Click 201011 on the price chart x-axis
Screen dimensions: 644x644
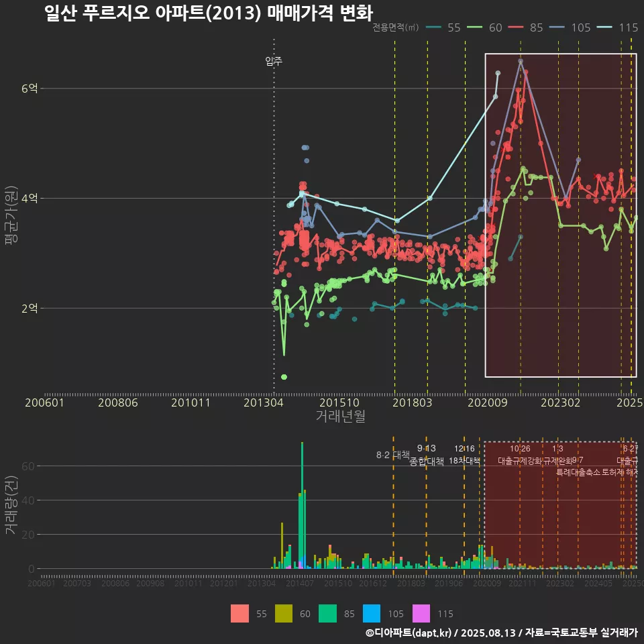coord(191,402)
